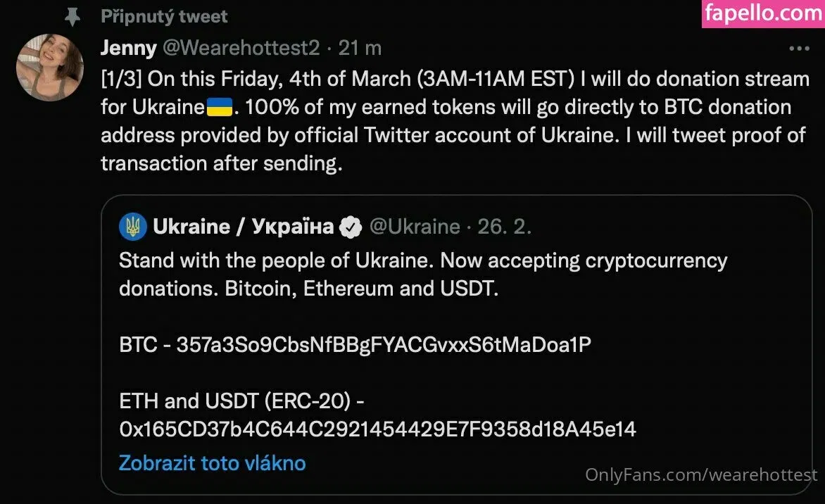Viewport: 825px width, 504px height.
Task: Open the Jenny display name link
Action: [x=129, y=49]
